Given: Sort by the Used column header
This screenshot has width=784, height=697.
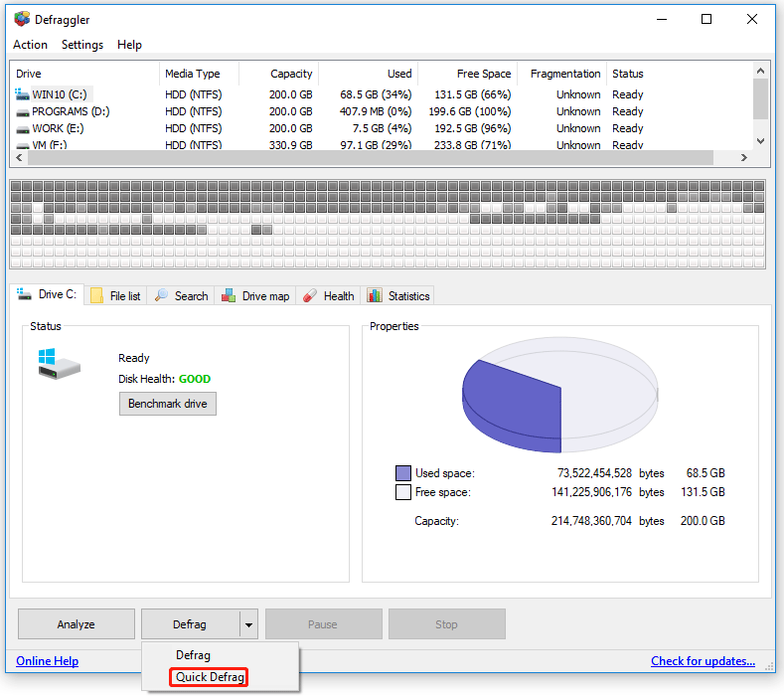Looking at the screenshot, I should pyautogui.click(x=368, y=74).
